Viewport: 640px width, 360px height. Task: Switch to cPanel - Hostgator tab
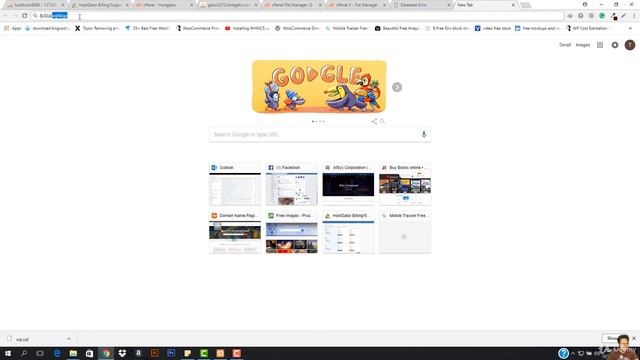click(x=164, y=5)
